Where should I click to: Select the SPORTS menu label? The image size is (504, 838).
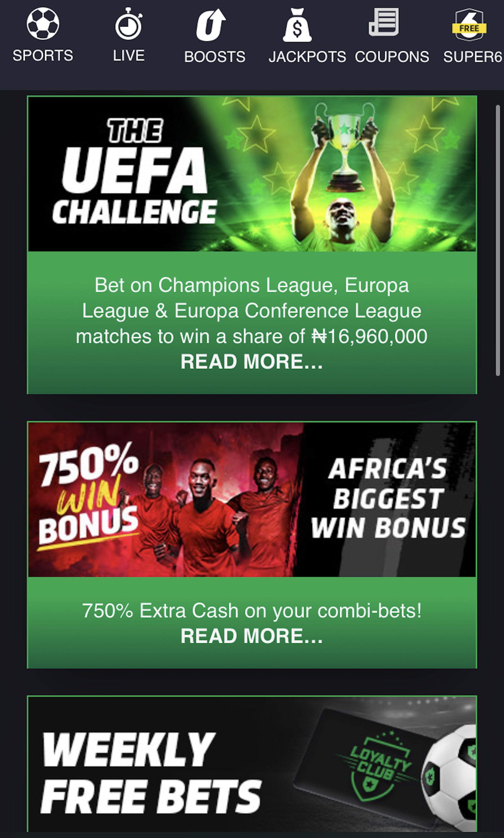[x=43, y=55]
